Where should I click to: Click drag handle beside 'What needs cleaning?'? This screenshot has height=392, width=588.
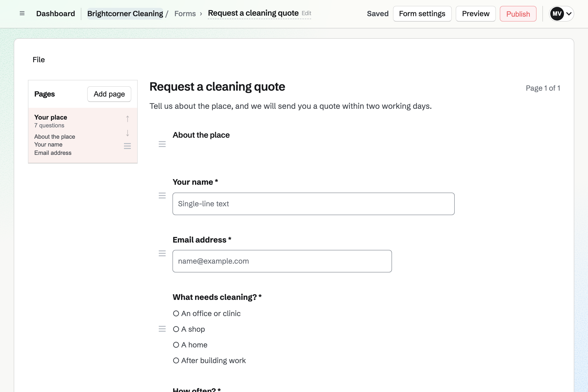162,329
